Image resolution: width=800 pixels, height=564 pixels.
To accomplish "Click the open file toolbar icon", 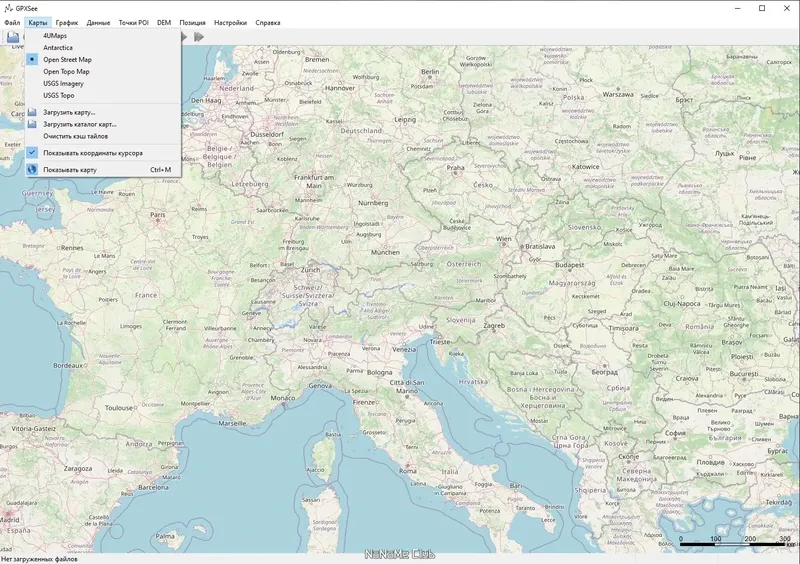I will 13,37.
